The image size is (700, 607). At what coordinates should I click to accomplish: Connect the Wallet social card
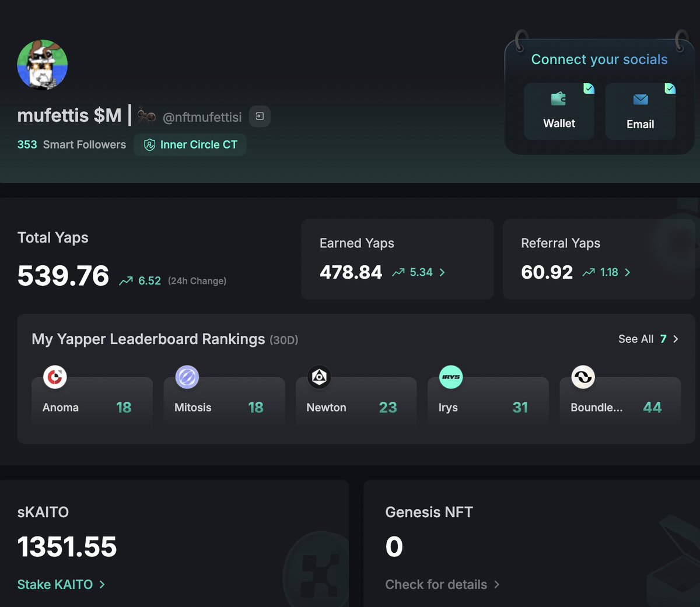pyautogui.click(x=559, y=111)
